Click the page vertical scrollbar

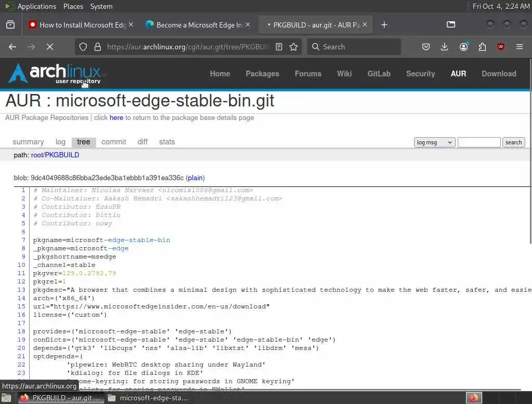(x=530, y=151)
